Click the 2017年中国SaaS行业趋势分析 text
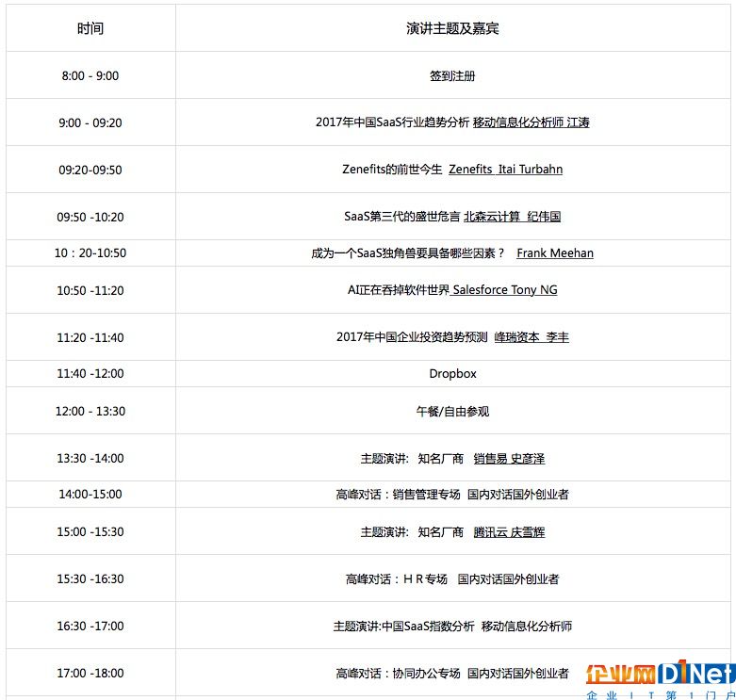Viewport: 736px width, 700px height. 392,122
